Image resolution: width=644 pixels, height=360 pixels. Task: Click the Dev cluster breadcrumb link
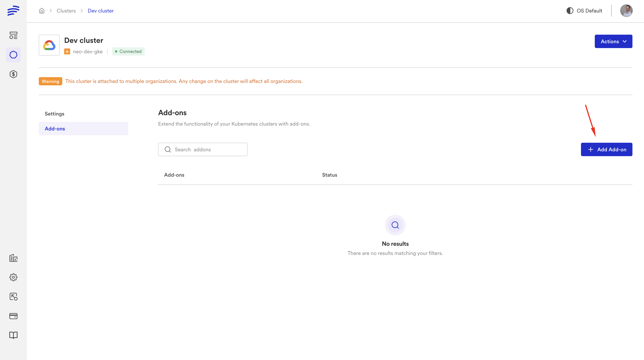click(x=100, y=11)
